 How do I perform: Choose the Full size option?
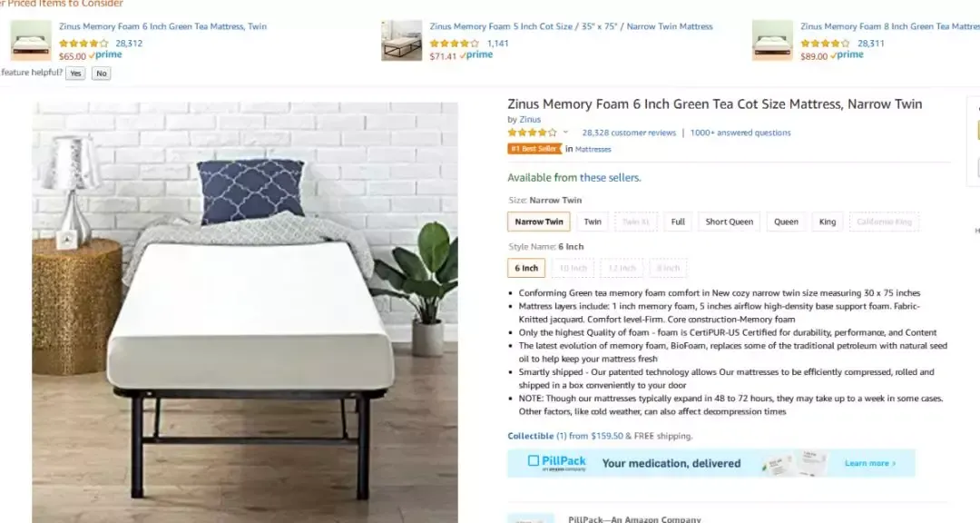(678, 222)
